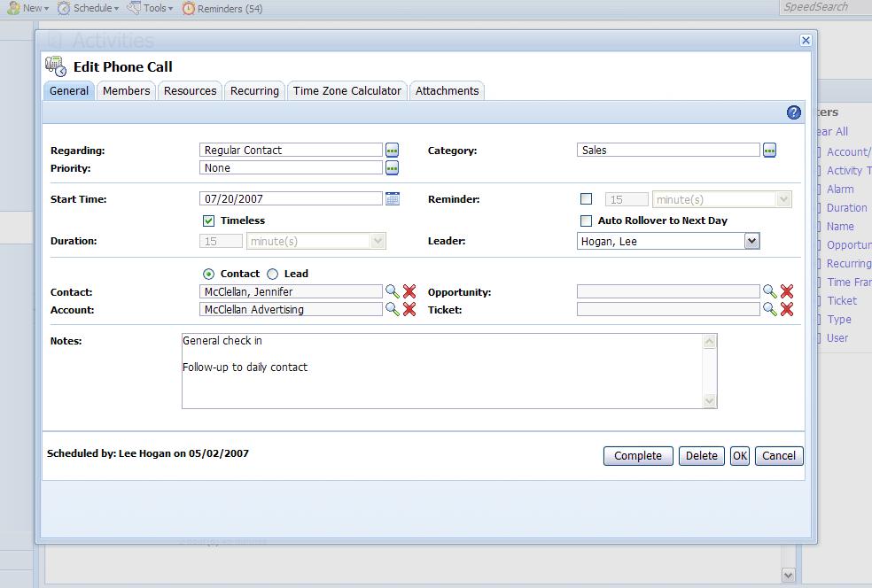
Task: Open the Category picker ellipsis icon
Action: [x=768, y=150]
